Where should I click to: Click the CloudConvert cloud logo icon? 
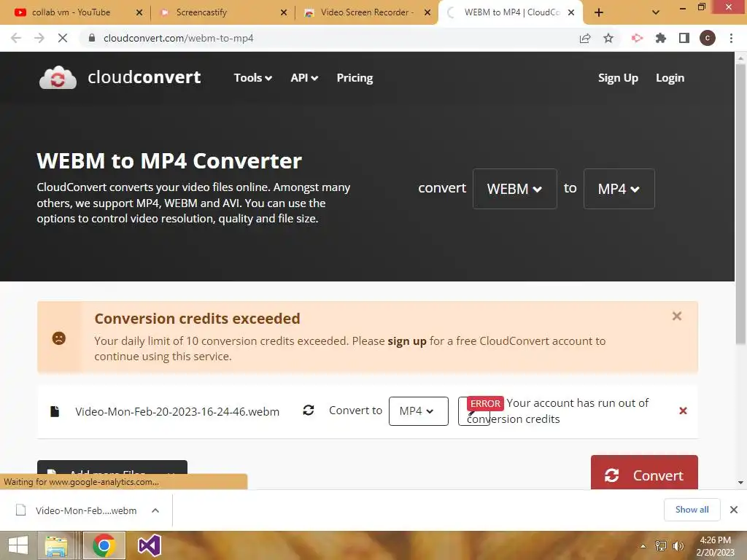pos(58,77)
